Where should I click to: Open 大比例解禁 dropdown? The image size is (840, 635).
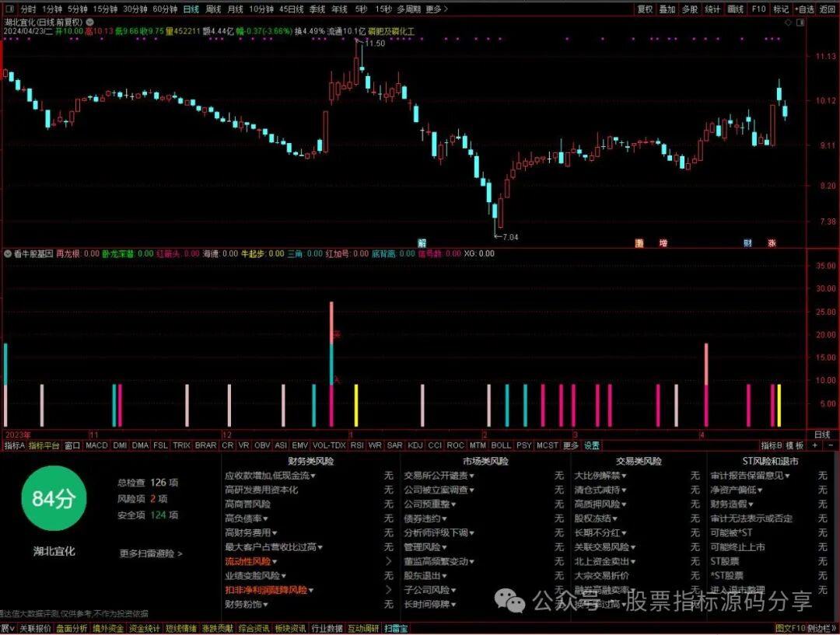coord(600,476)
